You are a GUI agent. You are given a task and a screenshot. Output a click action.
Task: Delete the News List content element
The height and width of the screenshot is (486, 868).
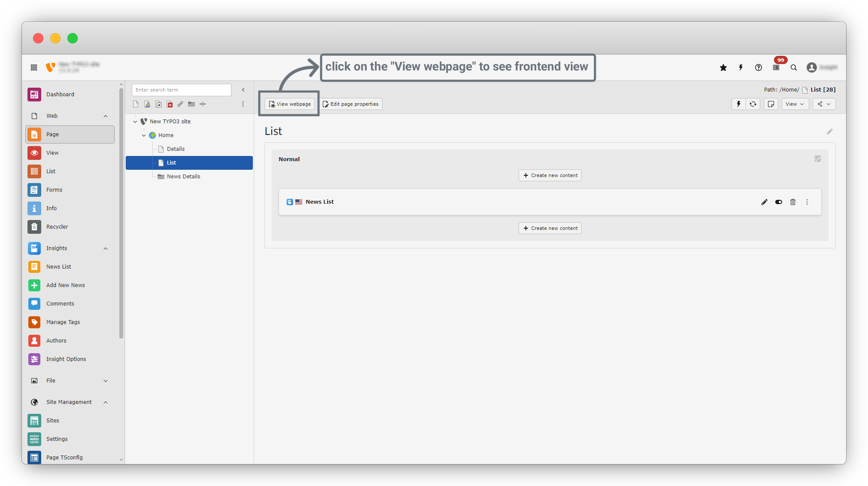click(x=793, y=202)
